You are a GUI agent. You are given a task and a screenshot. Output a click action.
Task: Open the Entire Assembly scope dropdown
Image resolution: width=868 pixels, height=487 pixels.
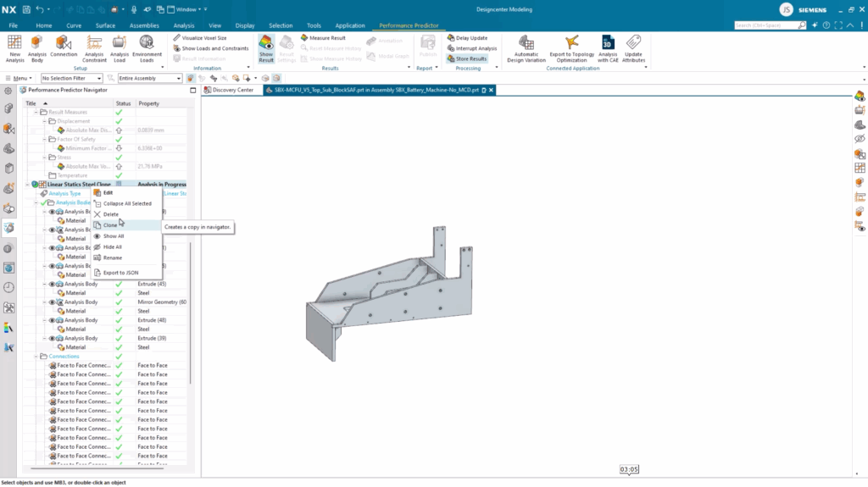150,78
